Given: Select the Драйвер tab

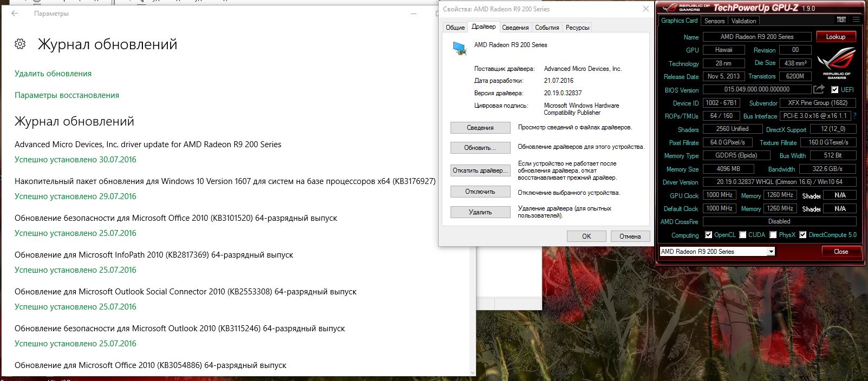Looking at the screenshot, I should click(x=484, y=27).
